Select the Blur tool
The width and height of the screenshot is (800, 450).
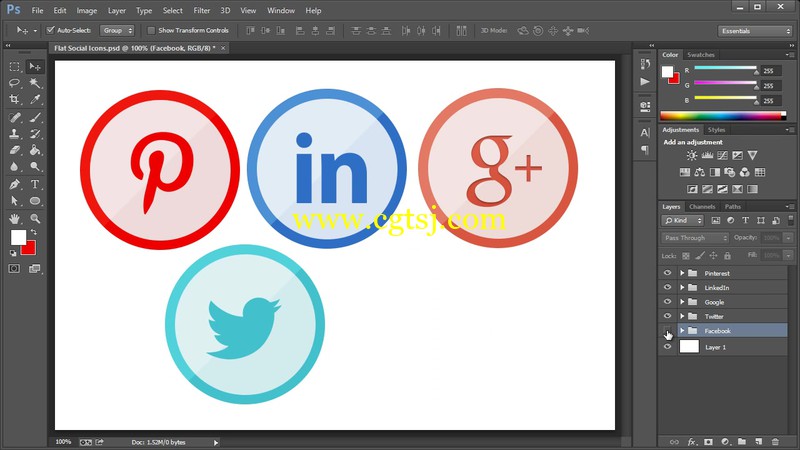coord(14,166)
